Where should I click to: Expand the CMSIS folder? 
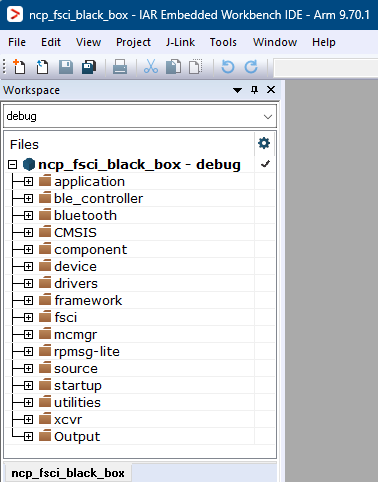[x=28, y=233]
